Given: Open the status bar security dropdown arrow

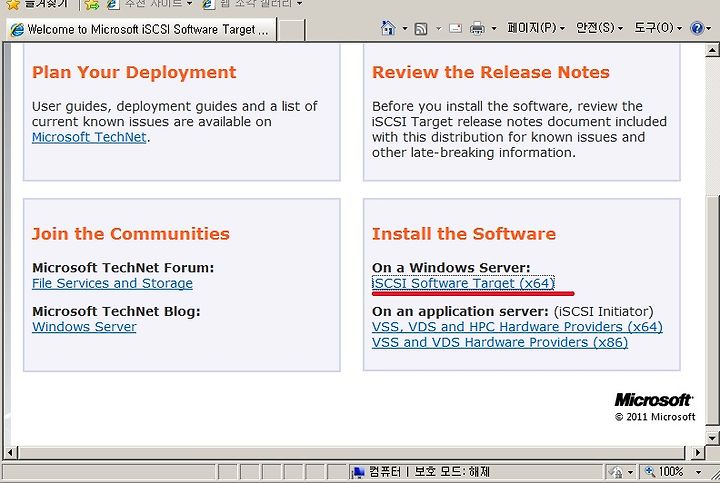Looking at the screenshot, I should [x=630, y=472].
